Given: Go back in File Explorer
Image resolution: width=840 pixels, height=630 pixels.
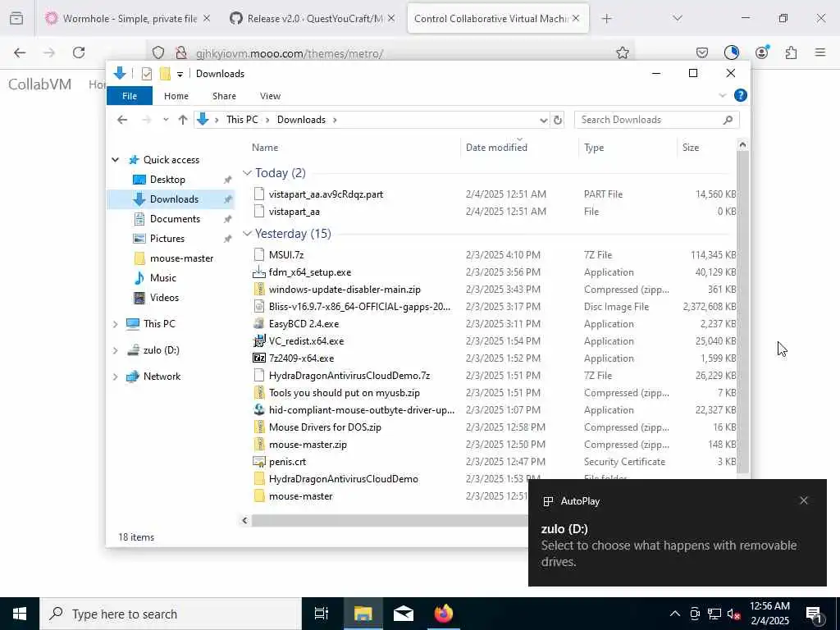Looking at the screenshot, I should pos(122,120).
